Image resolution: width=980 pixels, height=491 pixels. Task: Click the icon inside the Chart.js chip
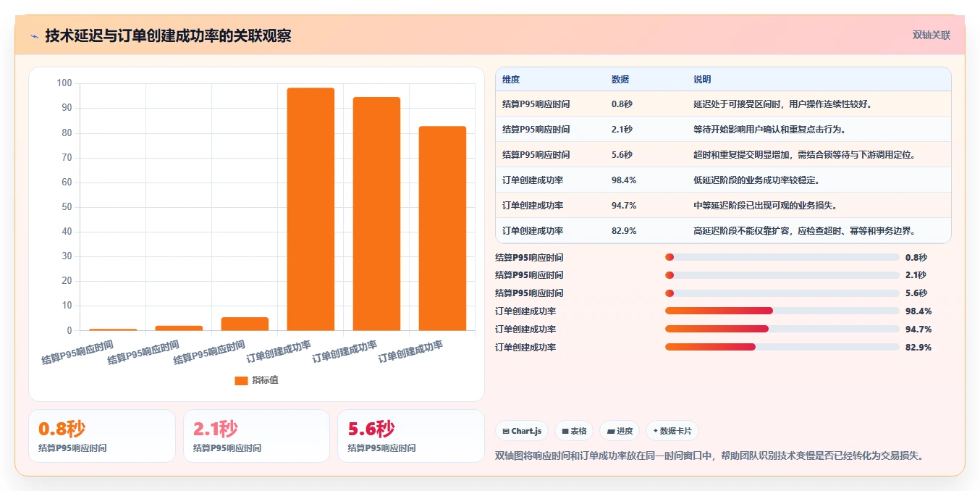click(506, 432)
